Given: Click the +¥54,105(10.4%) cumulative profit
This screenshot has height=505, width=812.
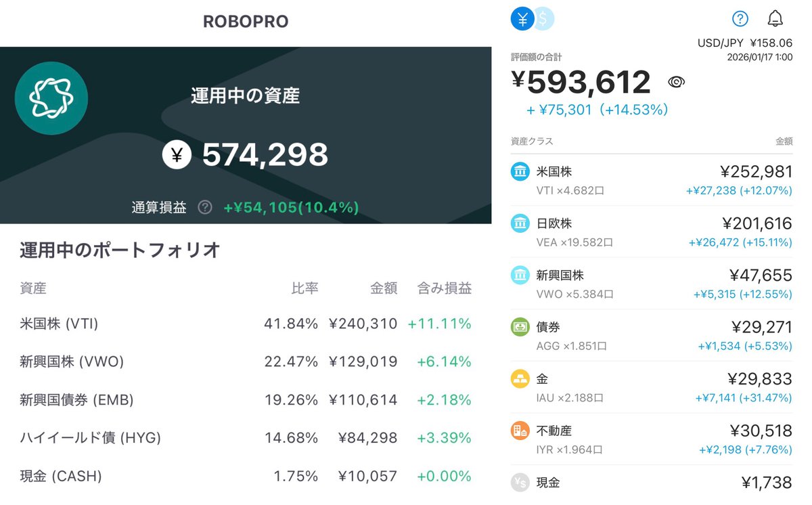Looking at the screenshot, I should tap(292, 208).
